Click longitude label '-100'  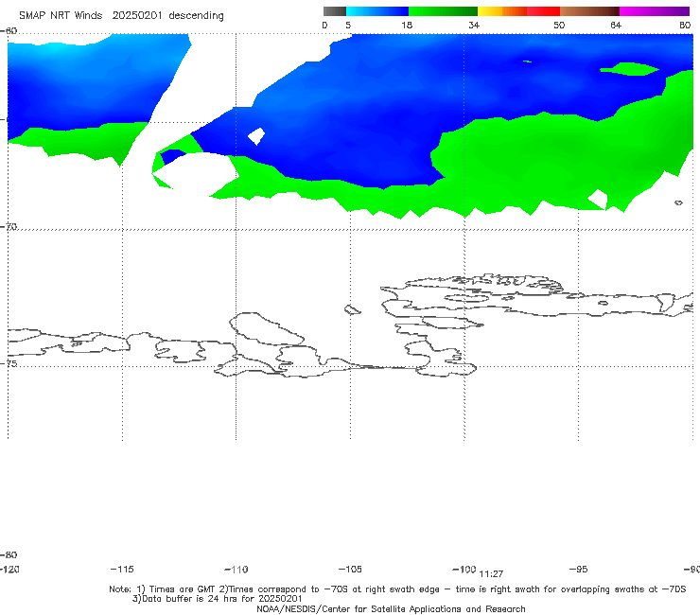point(464,569)
